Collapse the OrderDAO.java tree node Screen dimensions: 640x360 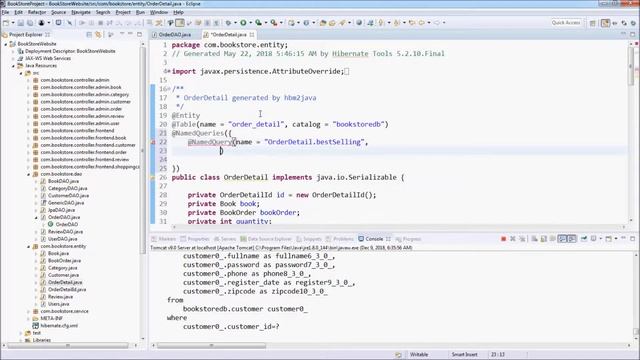[36, 218]
